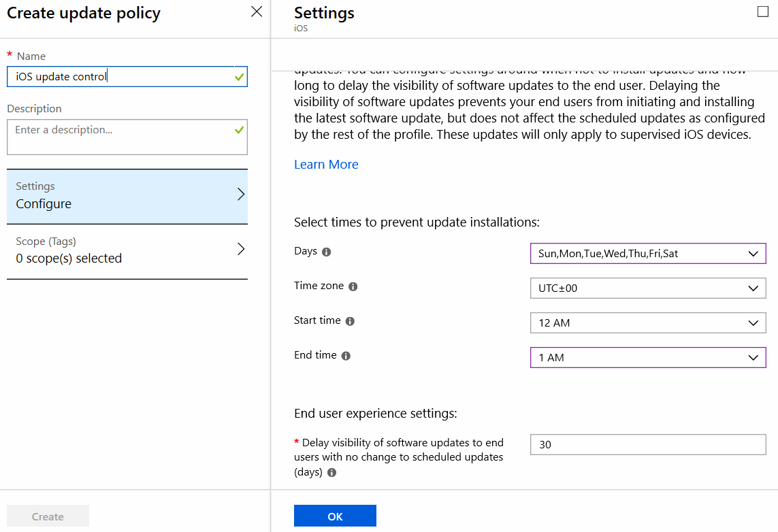The width and height of the screenshot is (778, 532).
Task: Maximize the Settings blade
Action: click(x=762, y=12)
